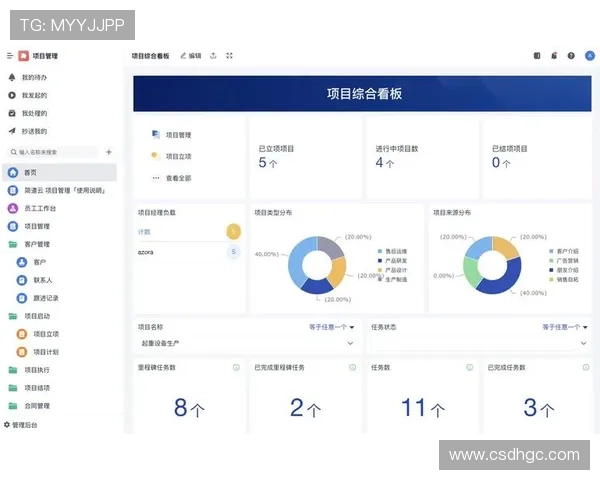
Task: Click the red 项目管理 app logo
Action: pos(23,56)
